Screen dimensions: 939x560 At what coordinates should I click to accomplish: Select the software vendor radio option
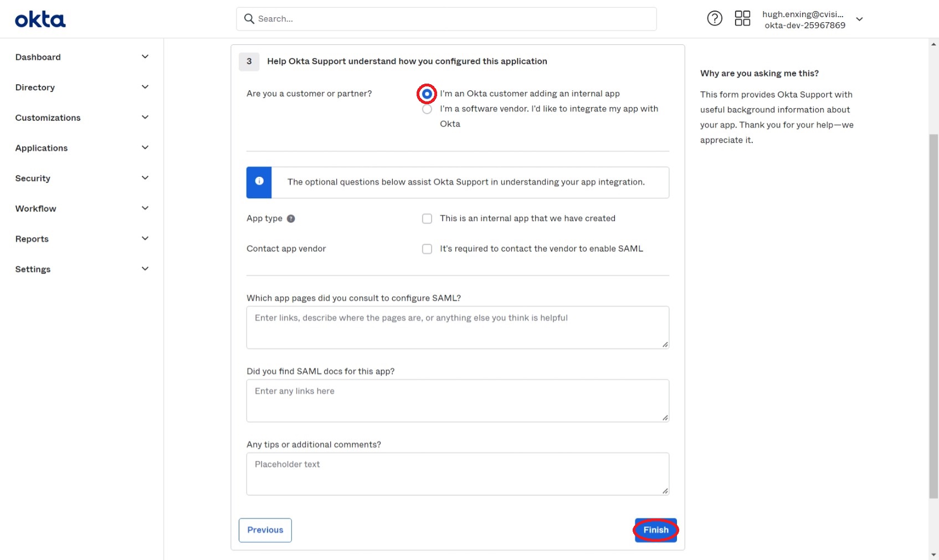pos(427,109)
